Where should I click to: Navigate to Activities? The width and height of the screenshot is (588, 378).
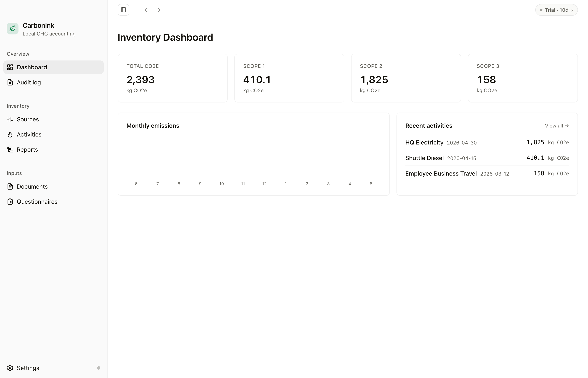coord(54,135)
